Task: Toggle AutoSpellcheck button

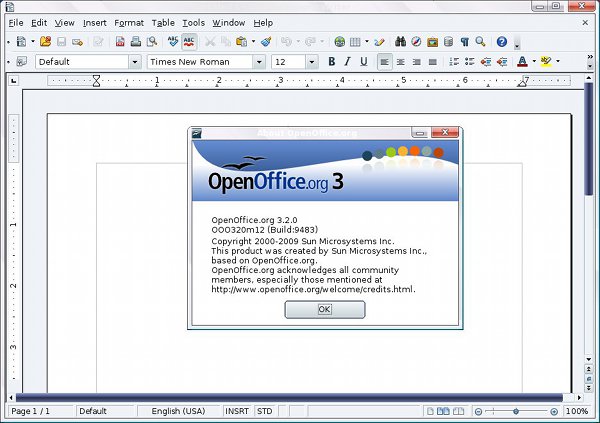Action: [189, 41]
